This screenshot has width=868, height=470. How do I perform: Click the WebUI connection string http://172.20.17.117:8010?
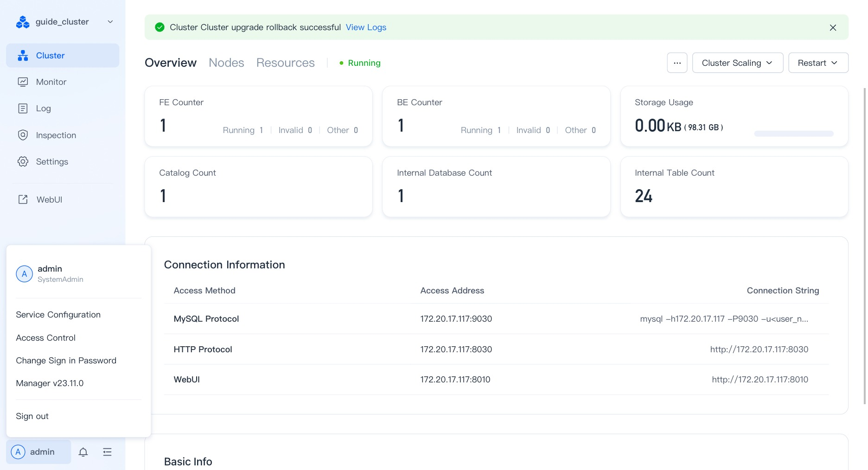[760, 380]
